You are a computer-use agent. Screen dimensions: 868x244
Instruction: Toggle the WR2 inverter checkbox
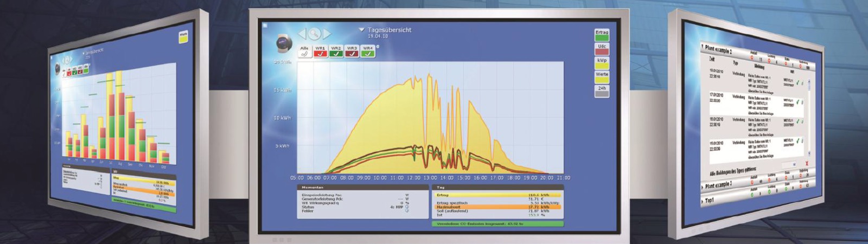(336, 52)
